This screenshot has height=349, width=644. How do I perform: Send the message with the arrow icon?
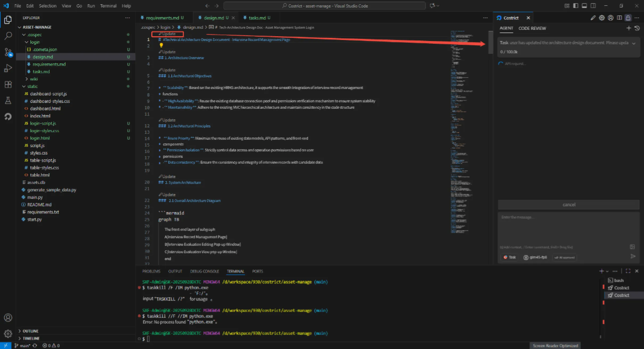pos(633,256)
